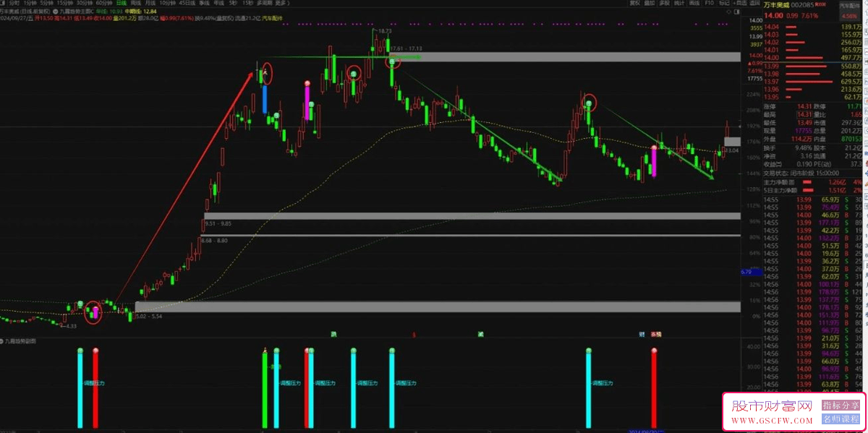Image resolution: width=868 pixels, height=433 pixels.
Task: Select the 日线 daily chart tab
Action: [x=121, y=4]
